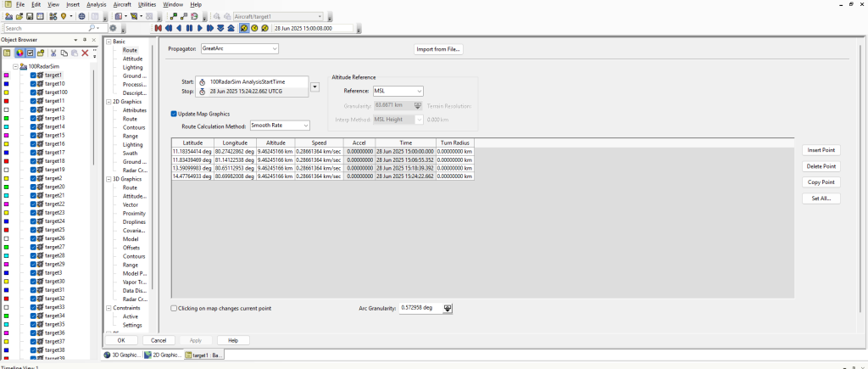Pause the animation playback
The height and width of the screenshot is (369, 868).
[189, 28]
